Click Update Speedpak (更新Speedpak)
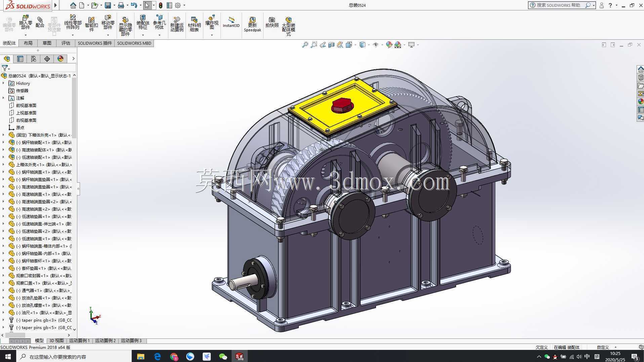 [x=252, y=24]
